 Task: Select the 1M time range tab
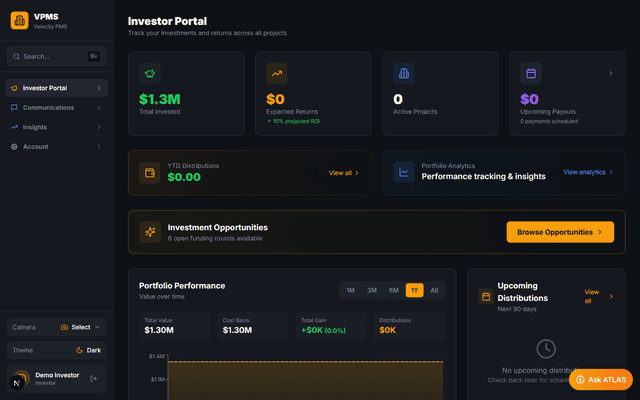coord(350,290)
